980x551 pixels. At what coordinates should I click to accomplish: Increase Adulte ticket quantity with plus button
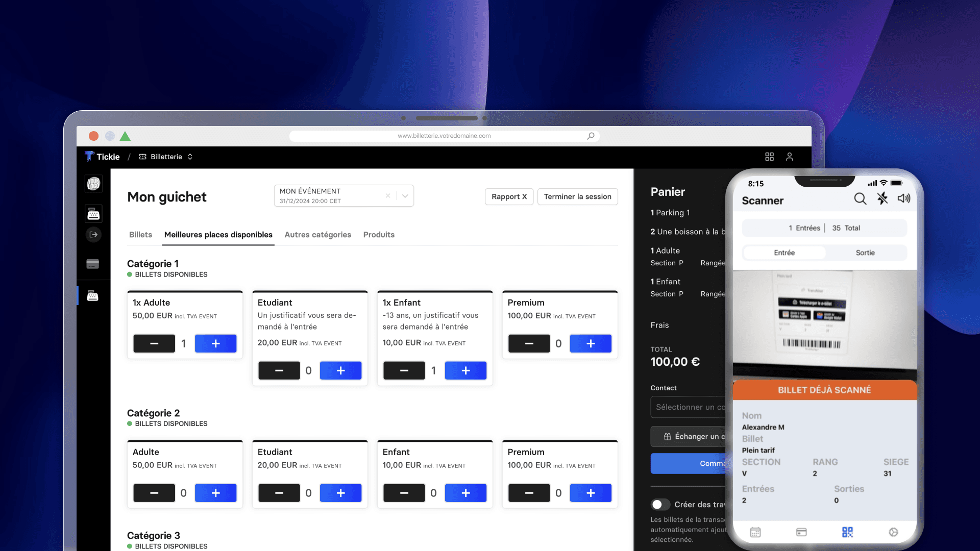pyautogui.click(x=215, y=343)
